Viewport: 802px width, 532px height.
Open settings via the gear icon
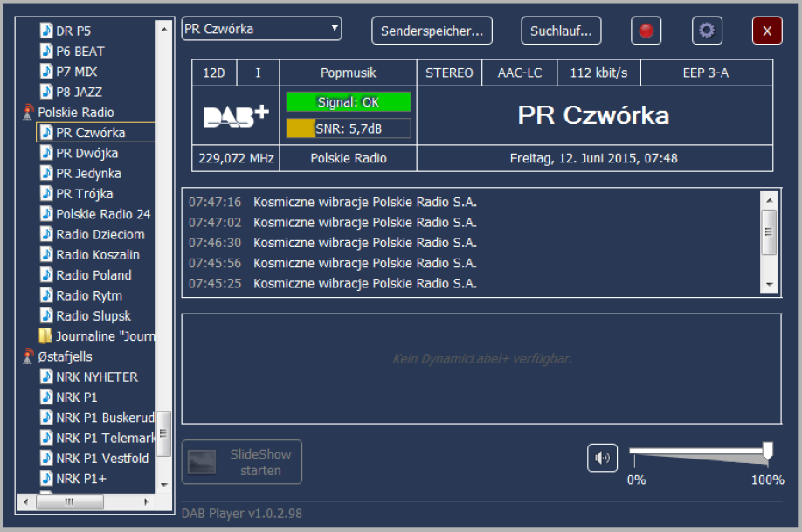tap(707, 31)
